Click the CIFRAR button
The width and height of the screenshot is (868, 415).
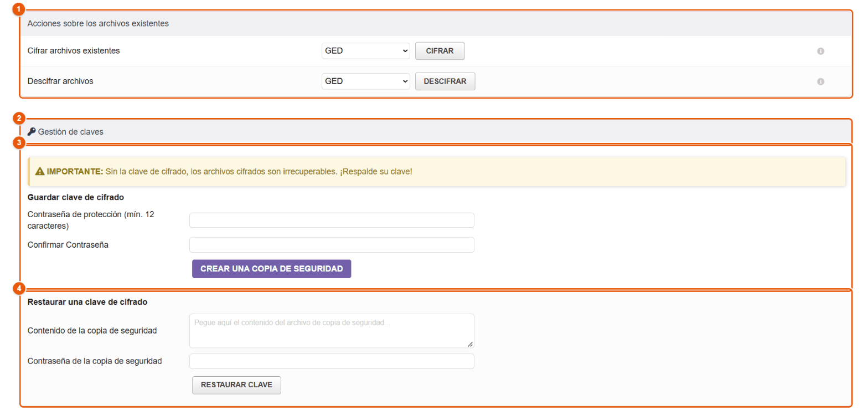(x=440, y=51)
